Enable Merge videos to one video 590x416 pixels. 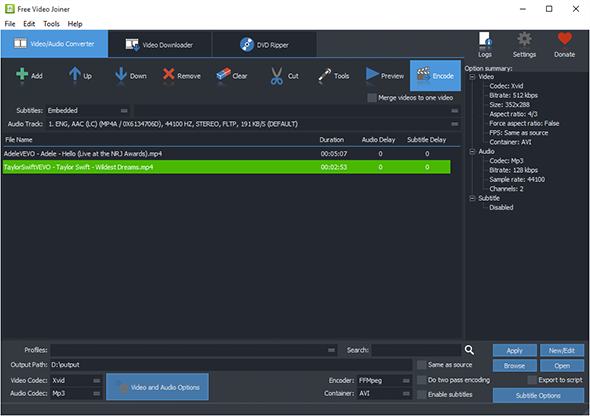(x=372, y=98)
